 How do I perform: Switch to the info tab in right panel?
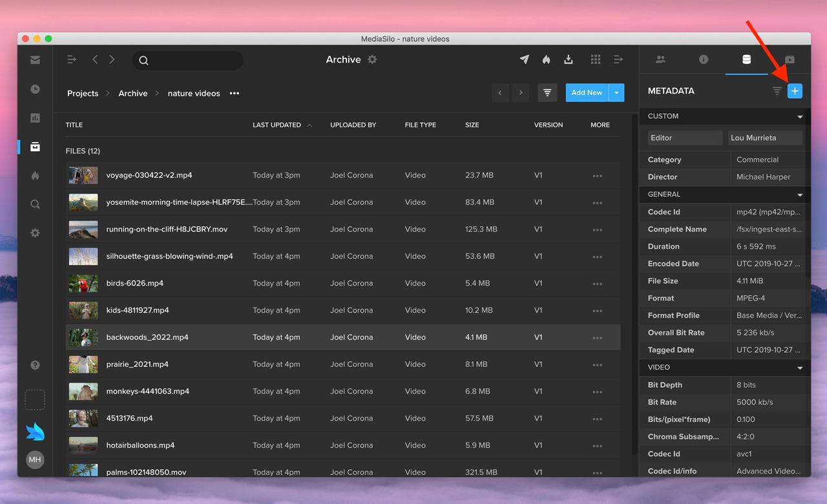704,59
